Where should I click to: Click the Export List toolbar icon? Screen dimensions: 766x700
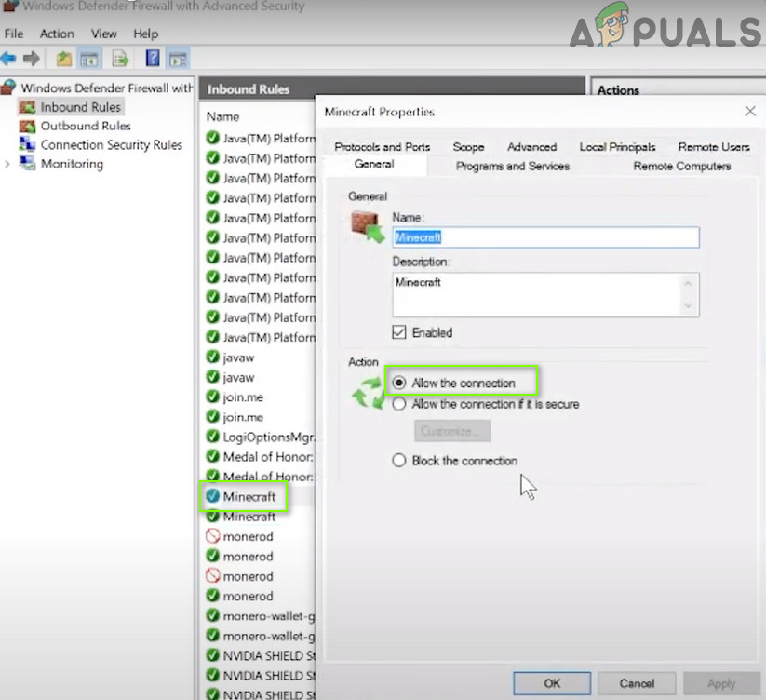120,59
